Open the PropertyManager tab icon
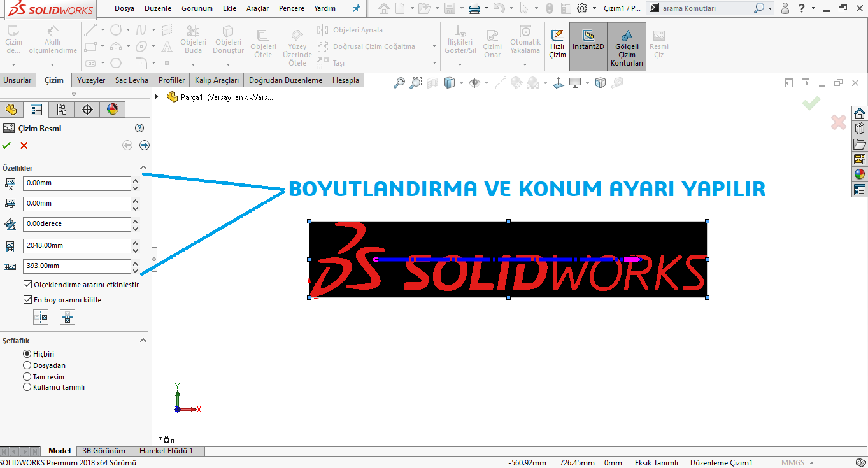Viewport: 868px width, 468px height. click(x=36, y=110)
